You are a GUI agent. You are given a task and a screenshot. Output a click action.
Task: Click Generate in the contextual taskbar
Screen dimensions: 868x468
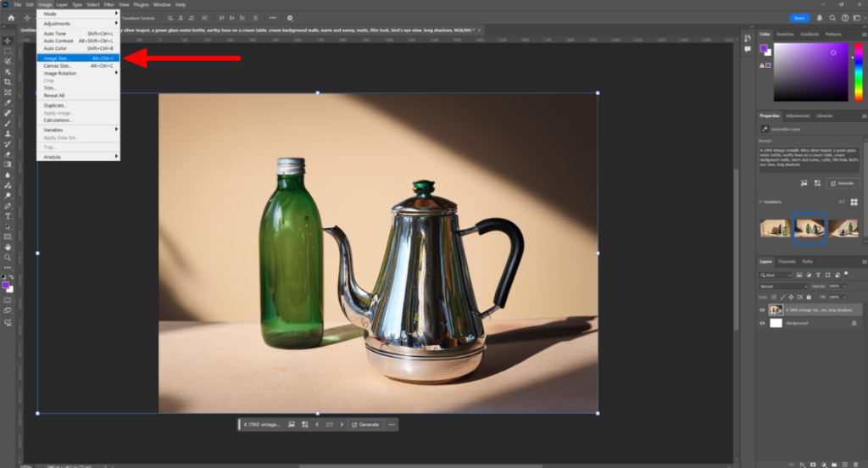(x=365, y=425)
